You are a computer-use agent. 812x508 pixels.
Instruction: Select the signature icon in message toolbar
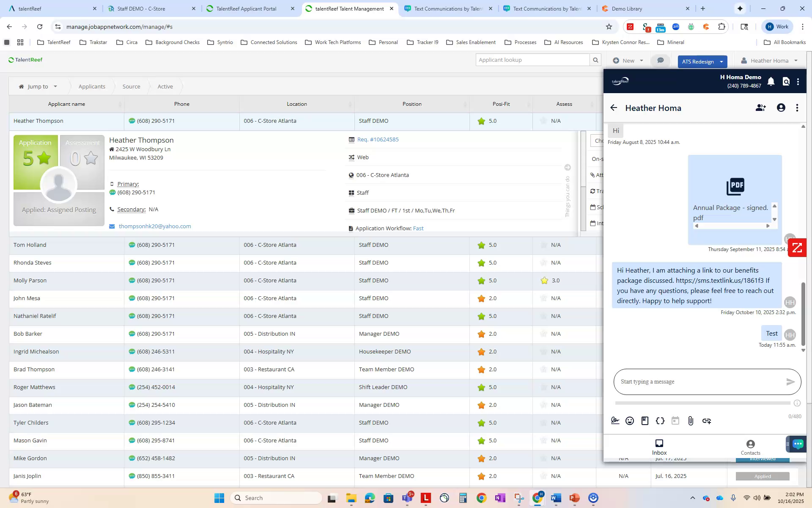614,421
